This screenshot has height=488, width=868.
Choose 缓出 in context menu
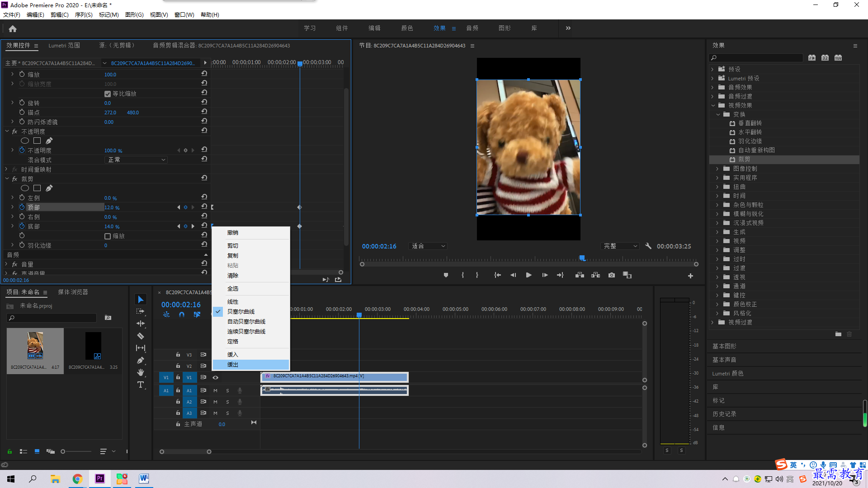point(251,365)
